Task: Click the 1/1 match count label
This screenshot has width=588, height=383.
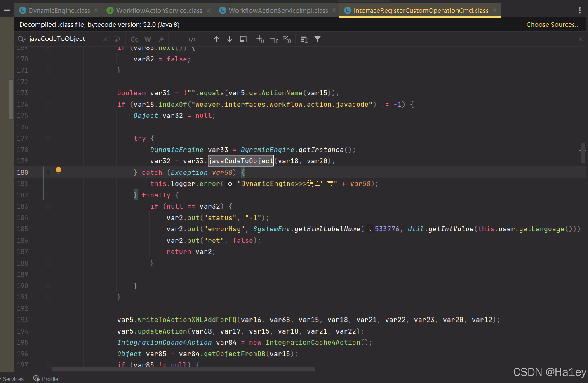Action: point(192,40)
